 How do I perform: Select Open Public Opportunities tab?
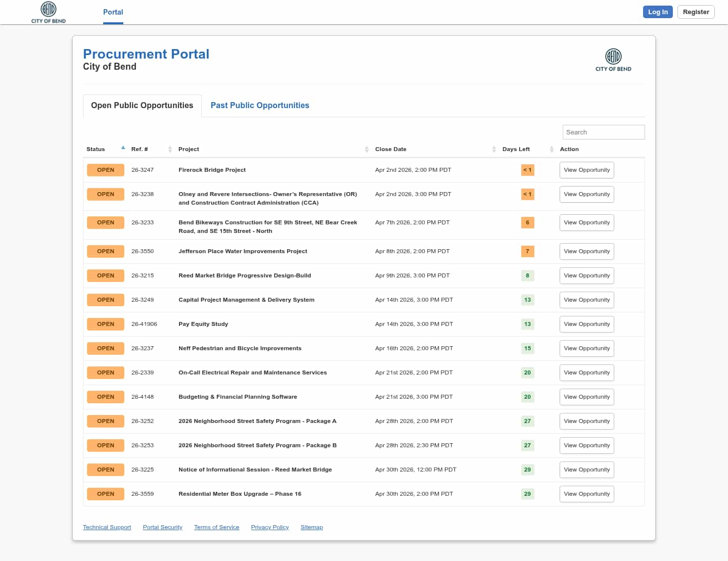point(142,105)
